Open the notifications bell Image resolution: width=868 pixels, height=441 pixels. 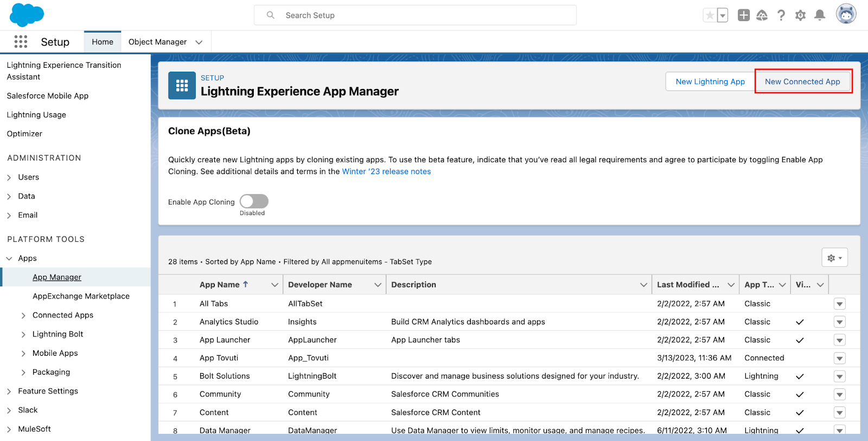820,15
